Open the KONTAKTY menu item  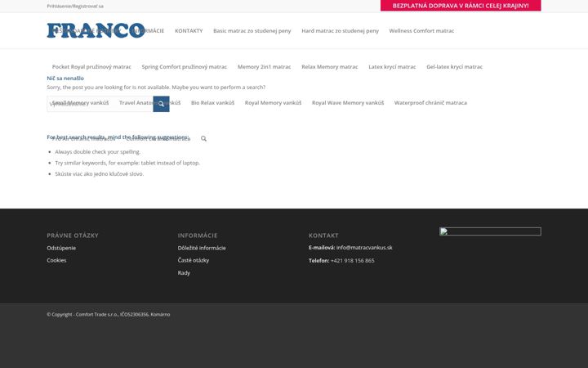tap(189, 31)
